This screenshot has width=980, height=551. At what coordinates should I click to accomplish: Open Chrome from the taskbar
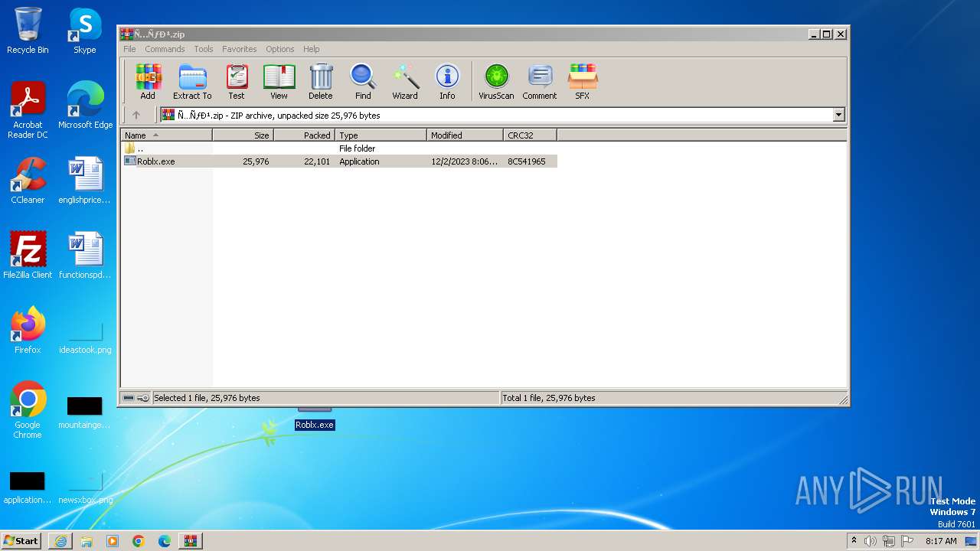(139, 540)
